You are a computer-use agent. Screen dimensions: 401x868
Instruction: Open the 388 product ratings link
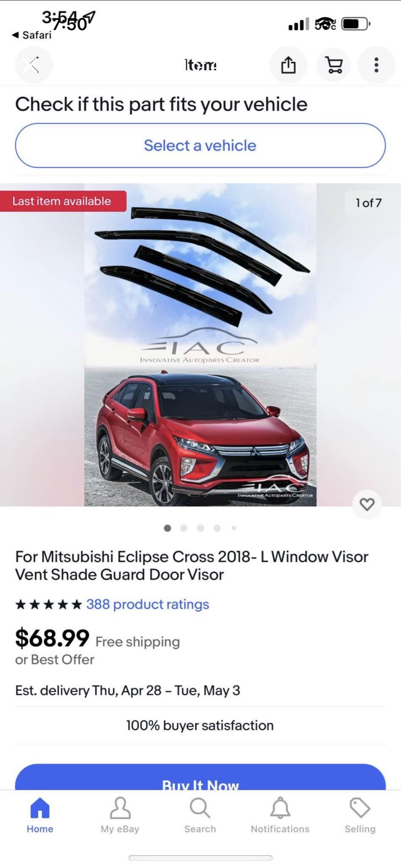coord(148,604)
